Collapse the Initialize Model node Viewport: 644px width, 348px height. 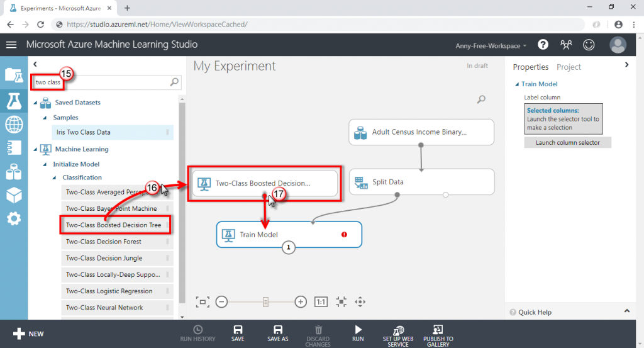point(45,164)
